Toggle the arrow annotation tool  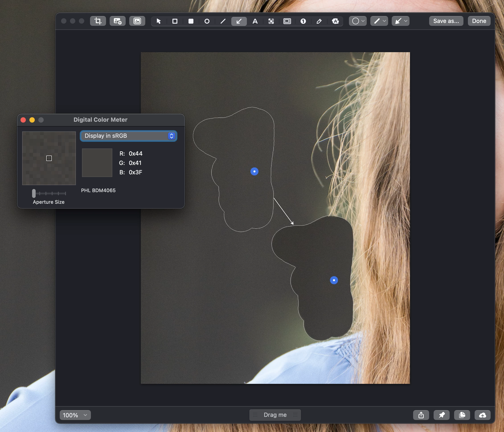click(x=239, y=21)
